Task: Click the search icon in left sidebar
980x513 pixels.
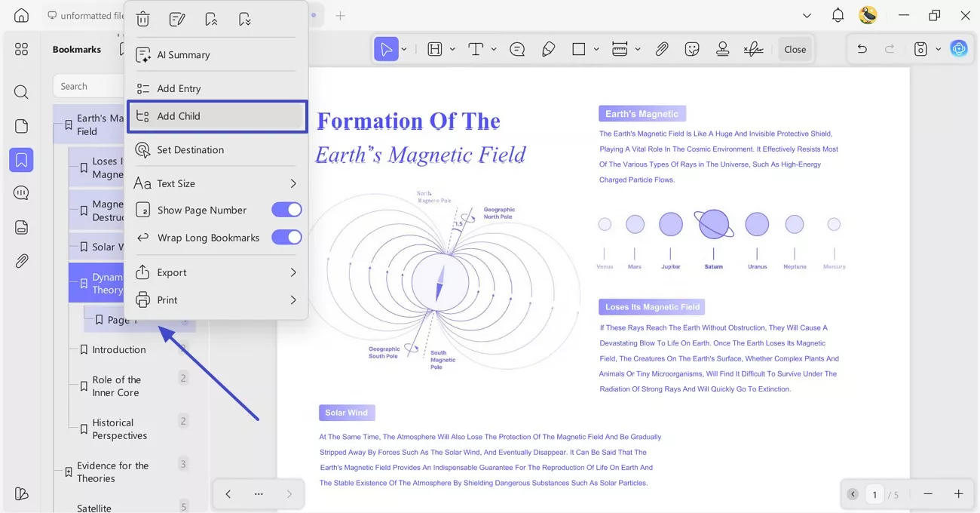Action: [x=21, y=92]
